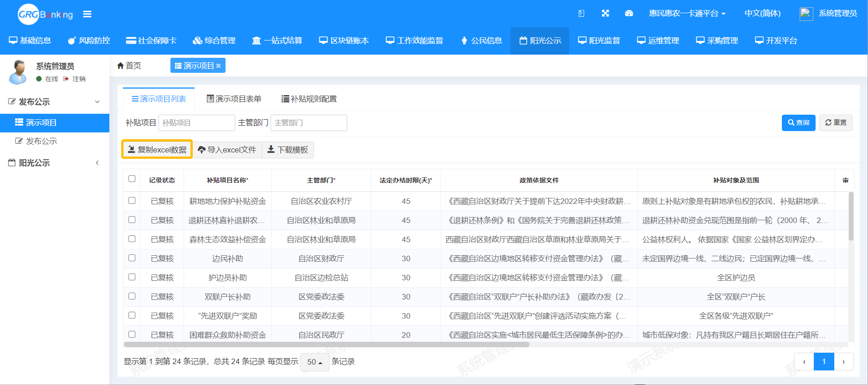The image size is (868, 385).
Task: Select 演示项目 in the sidebar
Action: [55, 122]
